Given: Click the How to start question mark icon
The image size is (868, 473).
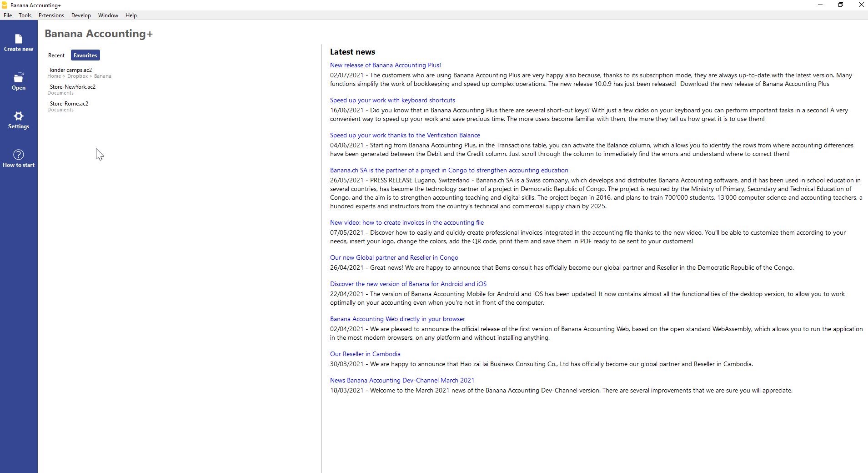Looking at the screenshot, I should pos(19,155).
